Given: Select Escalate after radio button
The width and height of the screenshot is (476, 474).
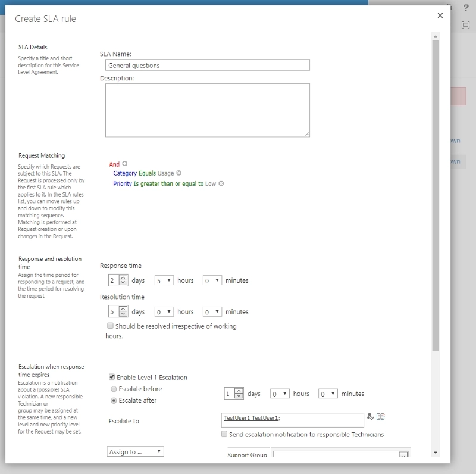Looking at the screenshot, I should click(114, 401).
